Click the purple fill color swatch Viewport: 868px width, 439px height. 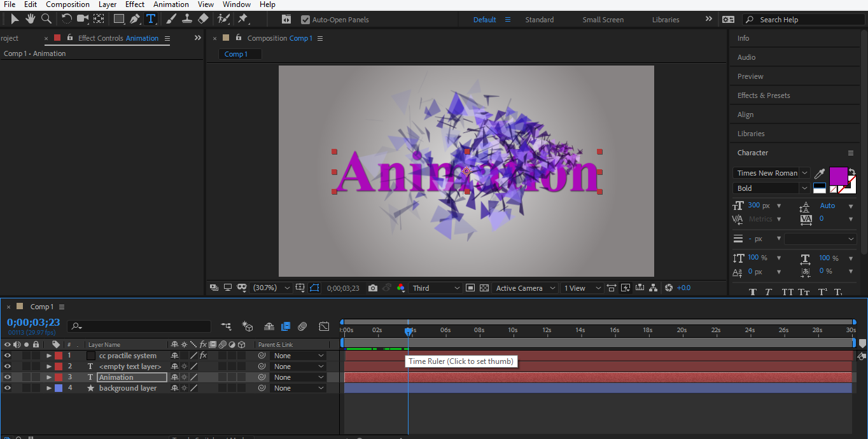point(837,175)
